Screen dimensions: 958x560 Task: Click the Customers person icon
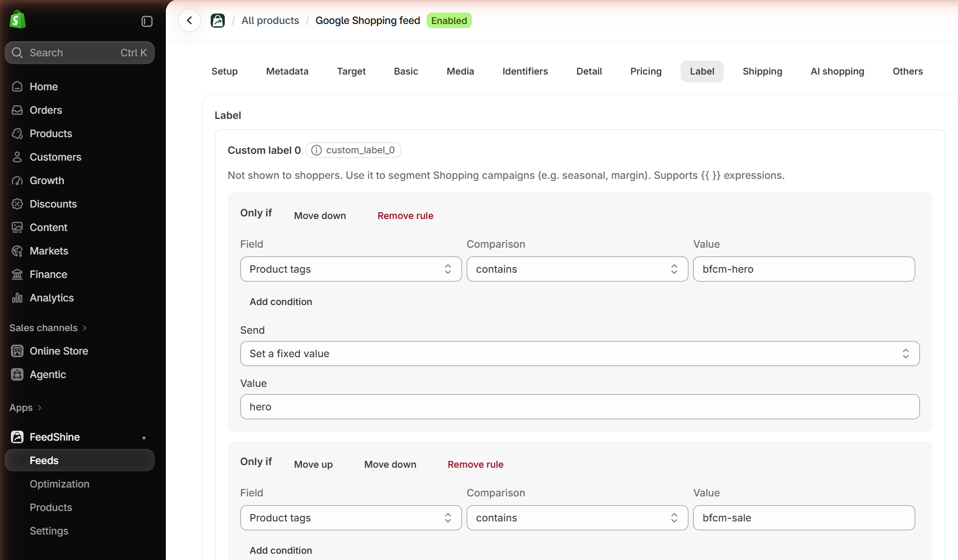(x=17, y=157)
